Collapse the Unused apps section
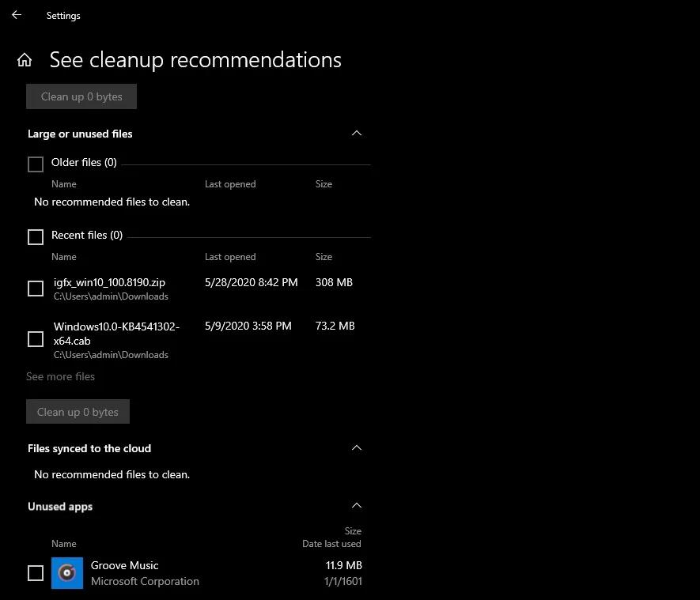700x600 pixels. [x=356, y=505]
